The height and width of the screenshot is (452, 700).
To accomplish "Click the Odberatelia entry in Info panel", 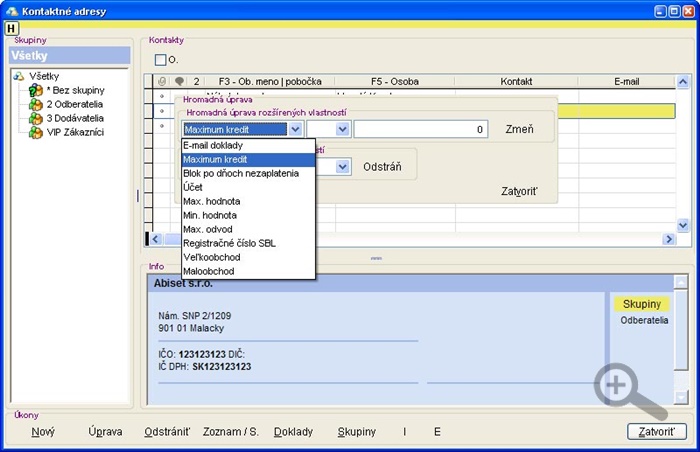I will tap(644, 320).
